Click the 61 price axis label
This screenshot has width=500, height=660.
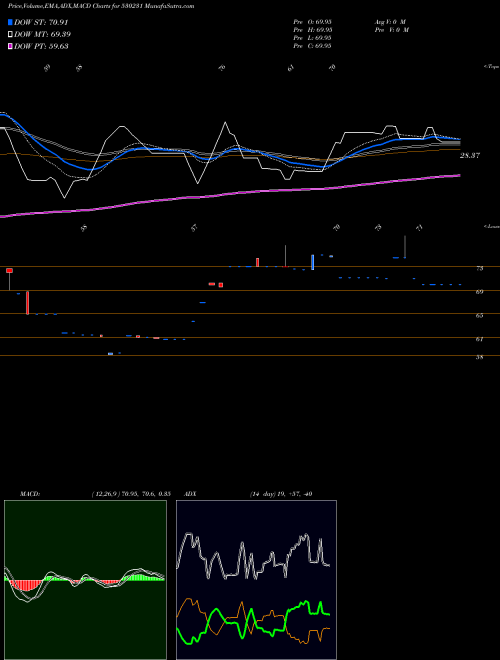(479, 339)
